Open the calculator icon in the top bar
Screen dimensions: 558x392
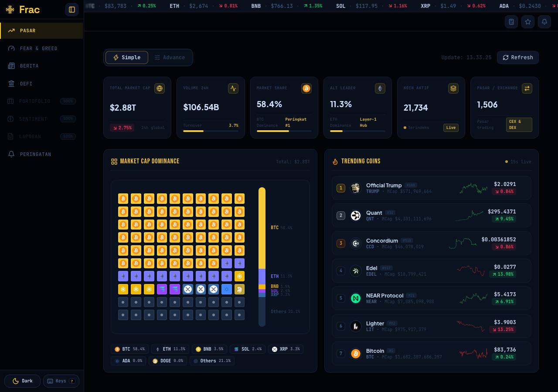(x=511, y=22)
